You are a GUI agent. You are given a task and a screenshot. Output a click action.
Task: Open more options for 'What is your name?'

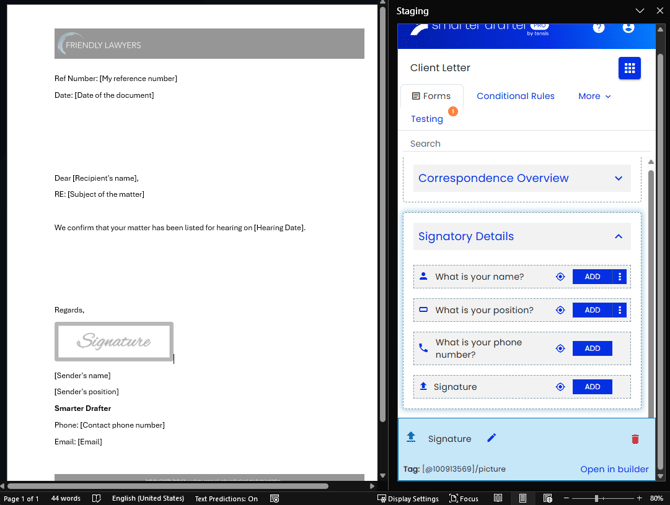(x=620, y=277)
